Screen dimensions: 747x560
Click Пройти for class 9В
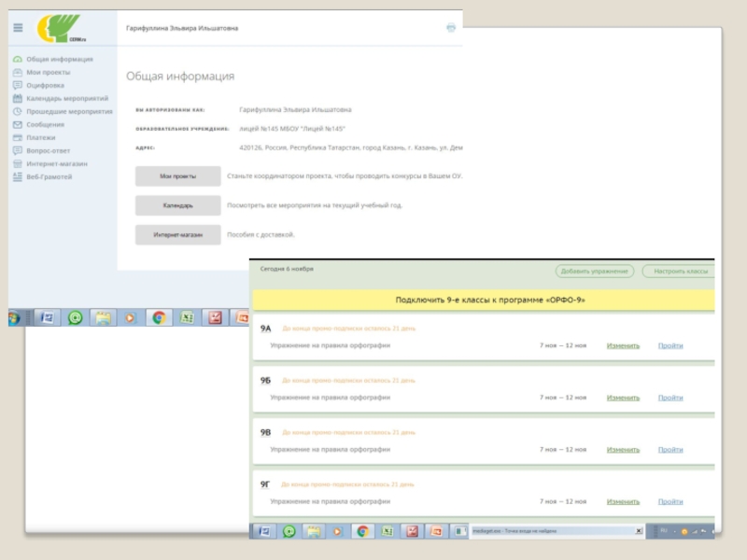pos(670,450)
